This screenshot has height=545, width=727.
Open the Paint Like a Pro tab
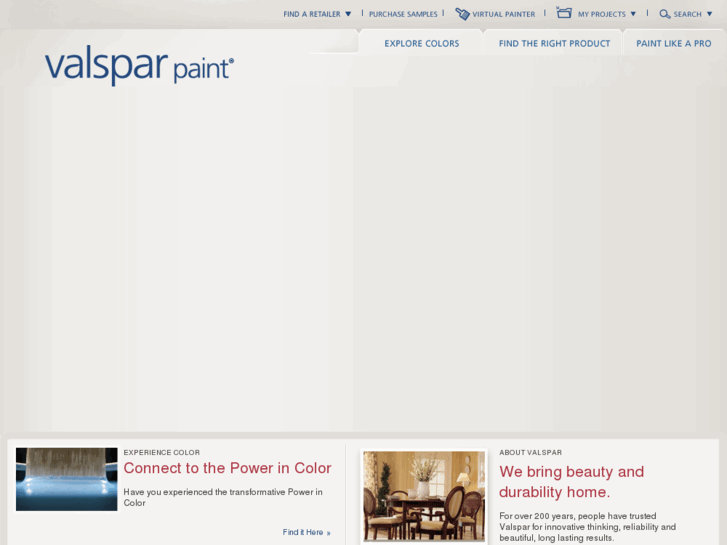(x=674, y=43)
